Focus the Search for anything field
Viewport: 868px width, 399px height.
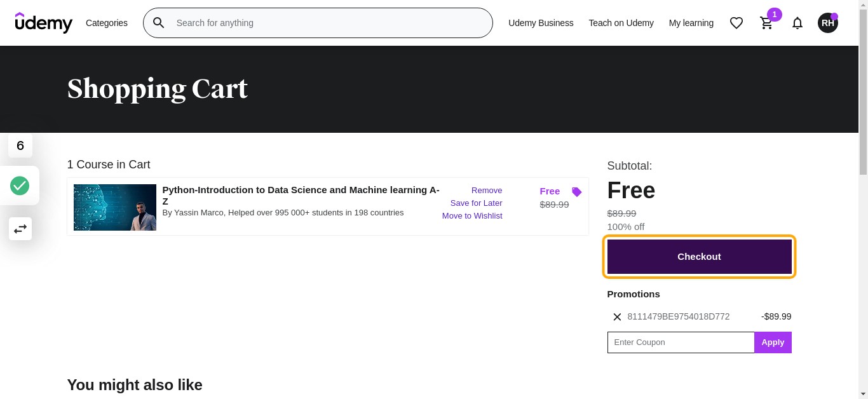point(318,23)
